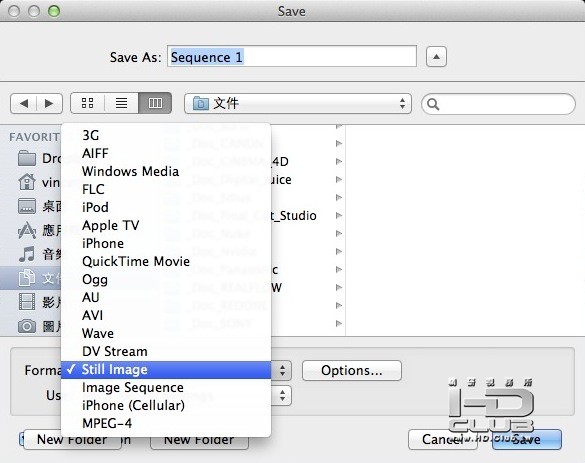Expand the folder ending in W
The width and height of the screenshot is (585, 463).
[x=339, y=288]
